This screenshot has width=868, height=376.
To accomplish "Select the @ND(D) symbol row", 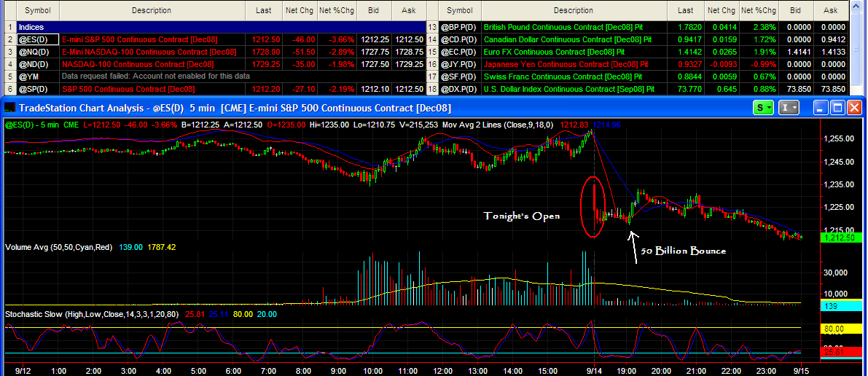I will click(x=38, y=64).
